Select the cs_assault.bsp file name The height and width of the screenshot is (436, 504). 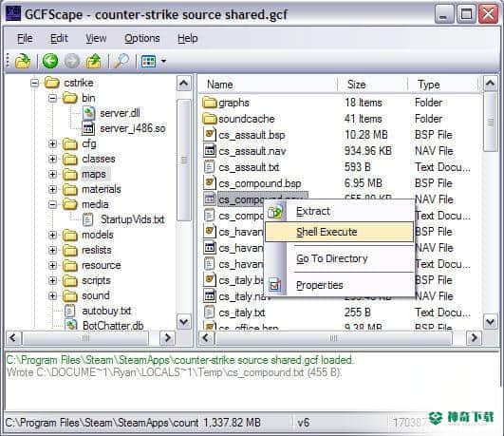click(252, 135)
